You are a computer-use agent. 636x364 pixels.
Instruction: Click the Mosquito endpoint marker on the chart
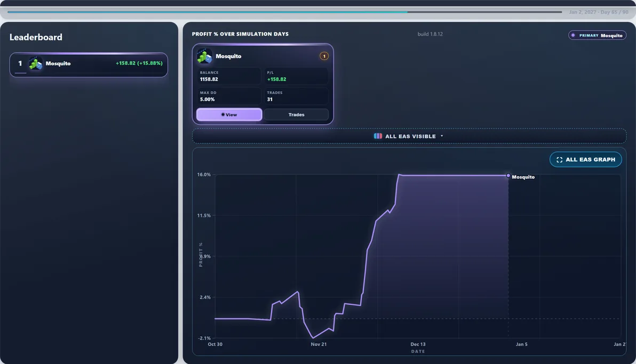pos(508,175)
